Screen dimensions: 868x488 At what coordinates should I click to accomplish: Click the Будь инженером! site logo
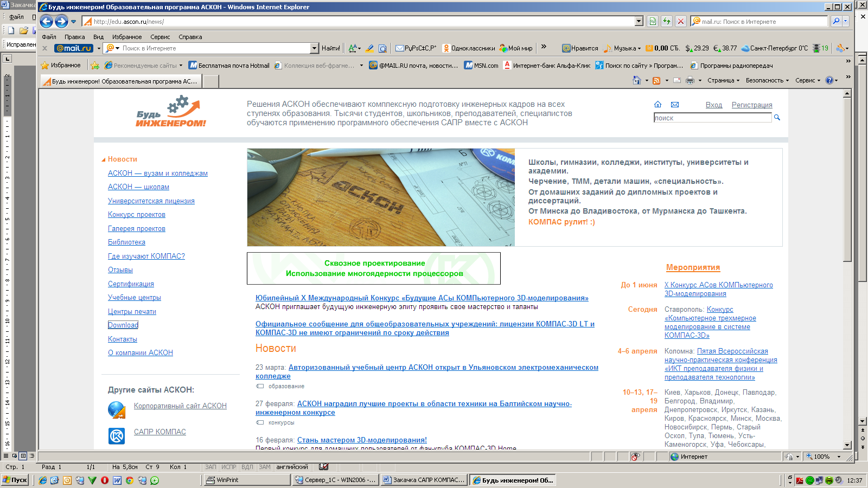tap(171, 112)
